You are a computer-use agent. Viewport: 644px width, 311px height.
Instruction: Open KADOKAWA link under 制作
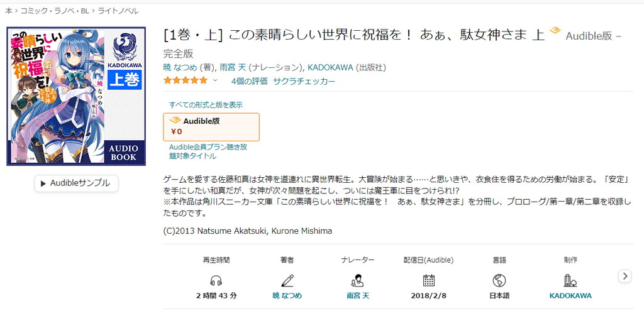click(x=570, y=295)
